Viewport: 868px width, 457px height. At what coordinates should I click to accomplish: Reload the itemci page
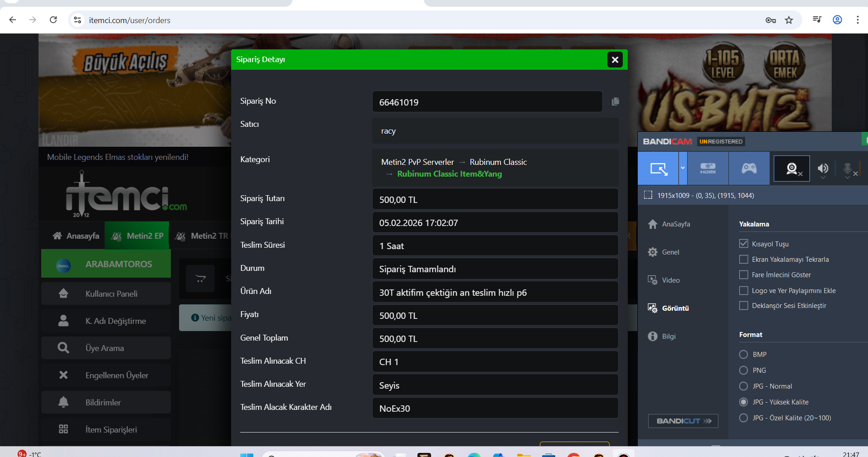(x=53, y=20)
